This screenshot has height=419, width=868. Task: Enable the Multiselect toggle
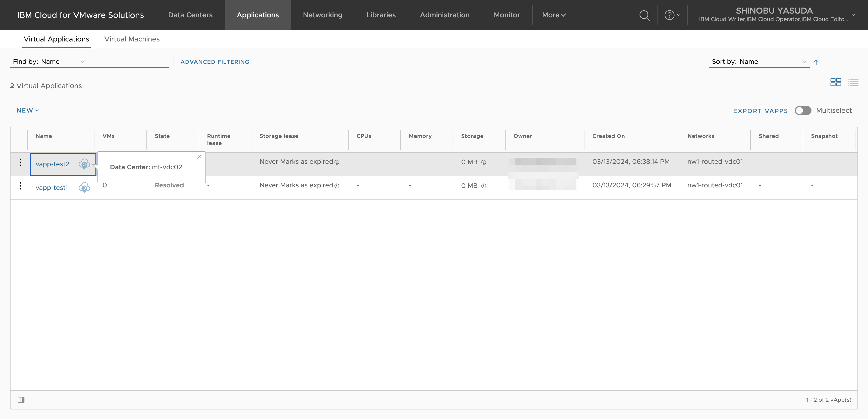[803, 111]
